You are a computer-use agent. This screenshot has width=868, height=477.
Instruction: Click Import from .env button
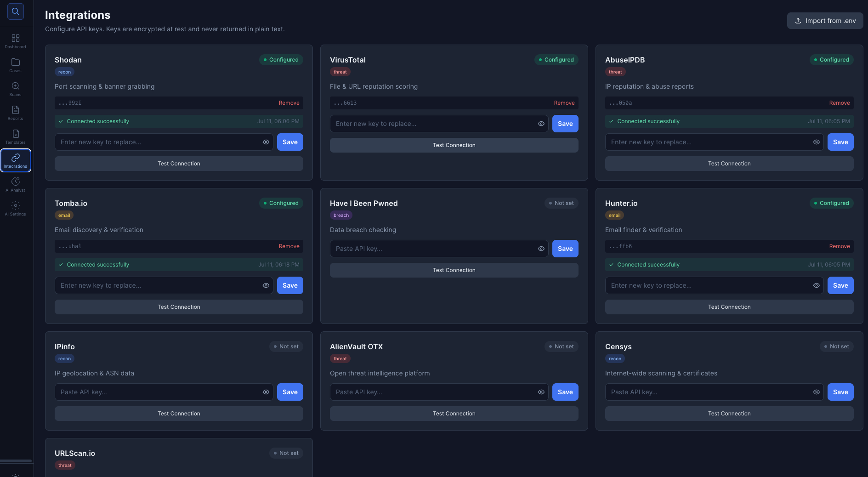click(825, 21)
